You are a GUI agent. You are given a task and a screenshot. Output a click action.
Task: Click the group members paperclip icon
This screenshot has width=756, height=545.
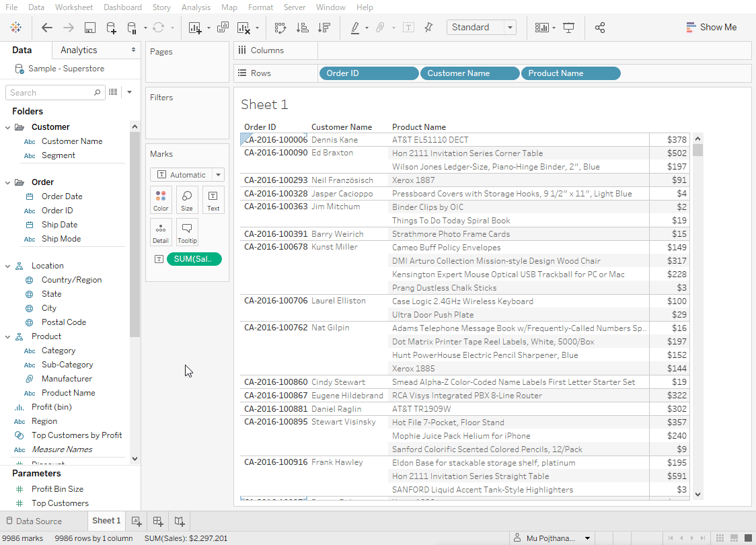coord(381,28)
